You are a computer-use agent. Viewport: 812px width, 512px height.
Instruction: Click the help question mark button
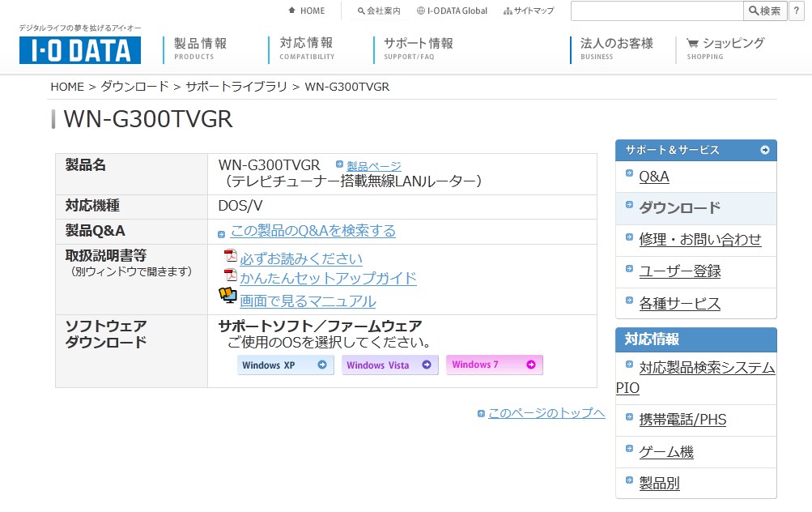point(796,11)
